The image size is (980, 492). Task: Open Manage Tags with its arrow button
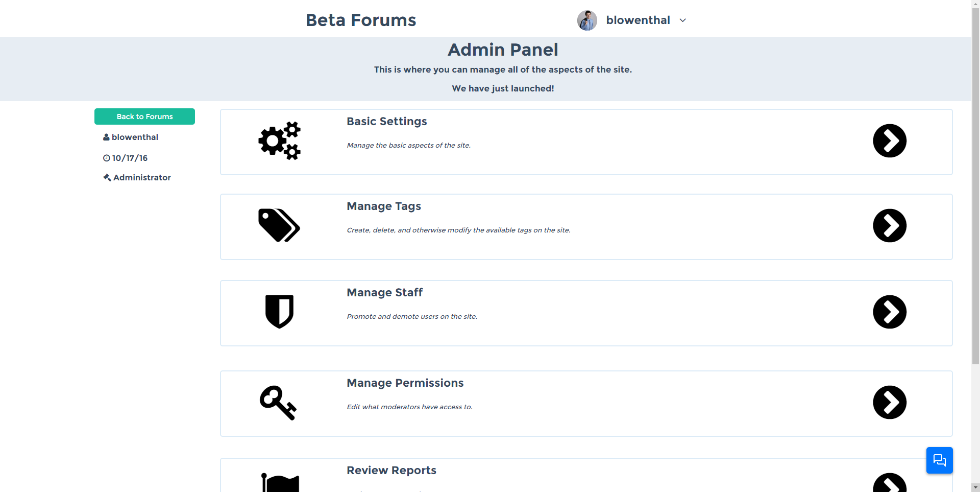[889, 226]
